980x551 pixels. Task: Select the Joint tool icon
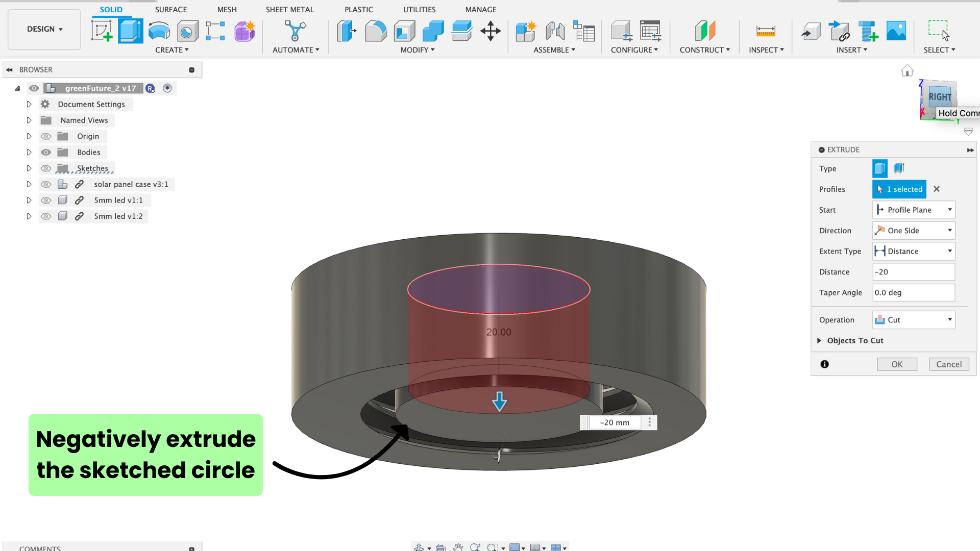[555, 31]
